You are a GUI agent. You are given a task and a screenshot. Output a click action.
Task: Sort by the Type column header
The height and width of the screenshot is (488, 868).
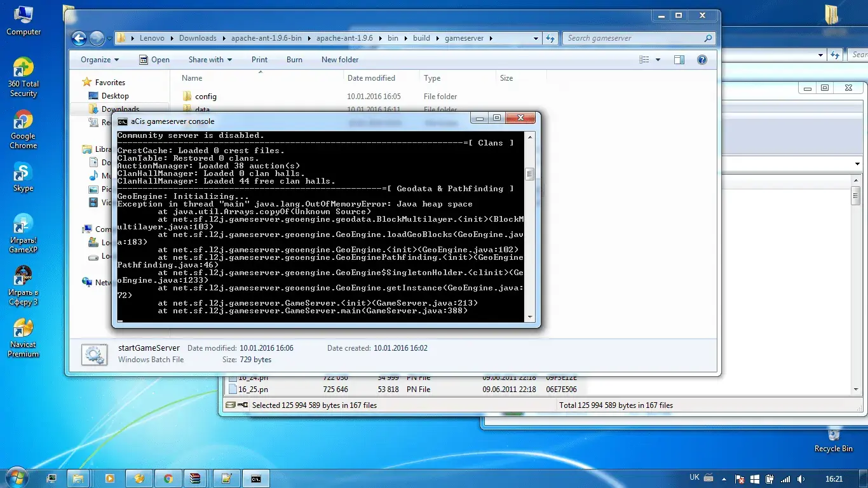[x=432, y=78]
